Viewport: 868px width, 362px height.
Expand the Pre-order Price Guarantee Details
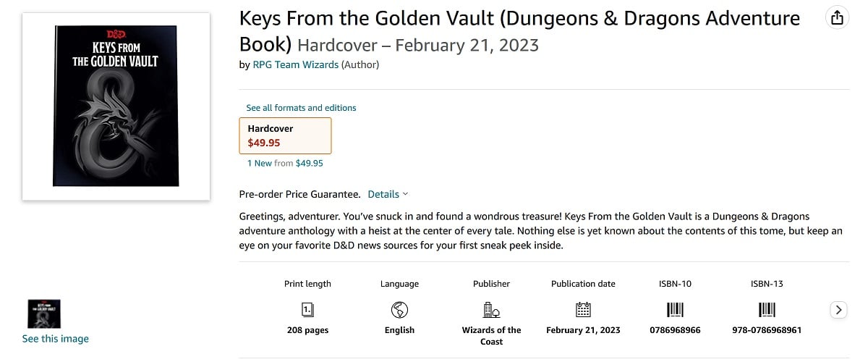coord(388,194)
